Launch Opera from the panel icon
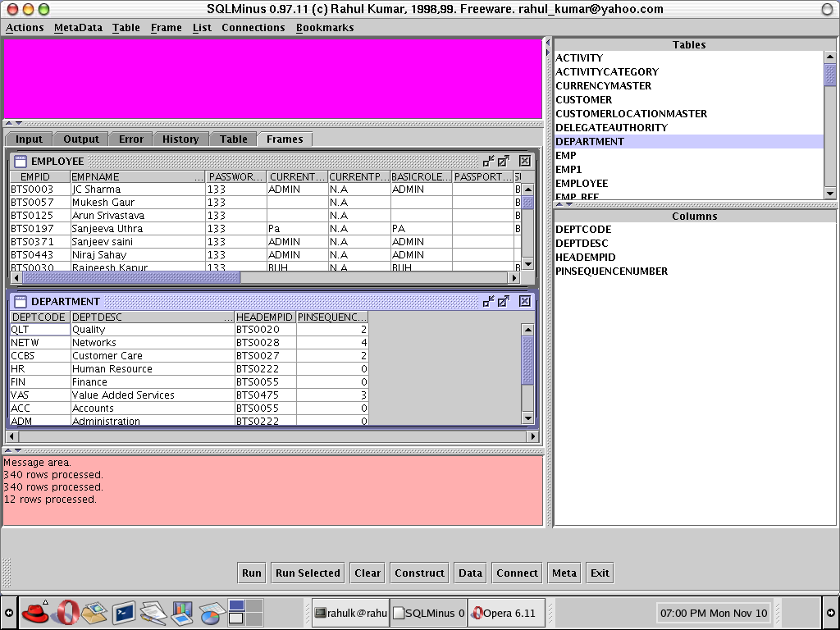This screenshot has height=630, width=840. click(x=65, y=612)
